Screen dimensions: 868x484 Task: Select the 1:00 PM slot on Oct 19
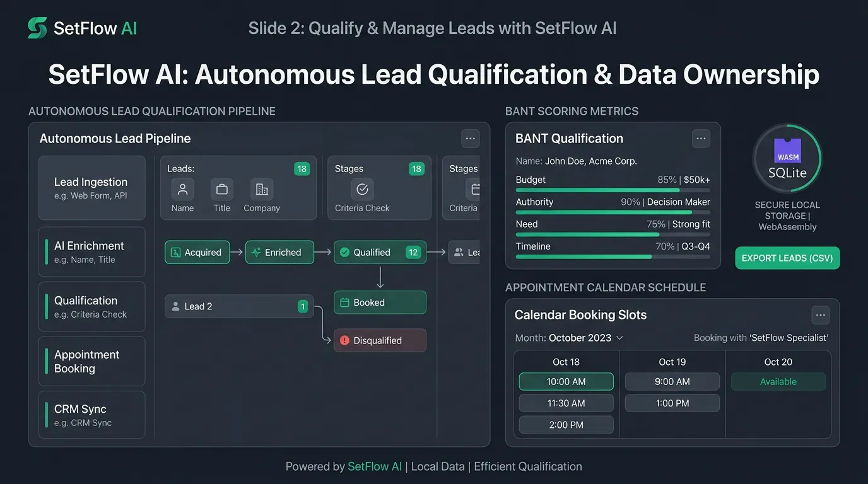(x=672, y=403)
